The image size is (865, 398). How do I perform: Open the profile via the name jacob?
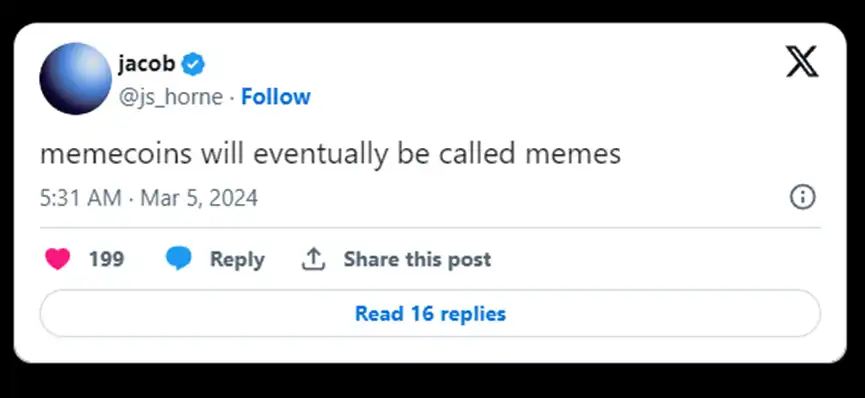pos(146,65)
